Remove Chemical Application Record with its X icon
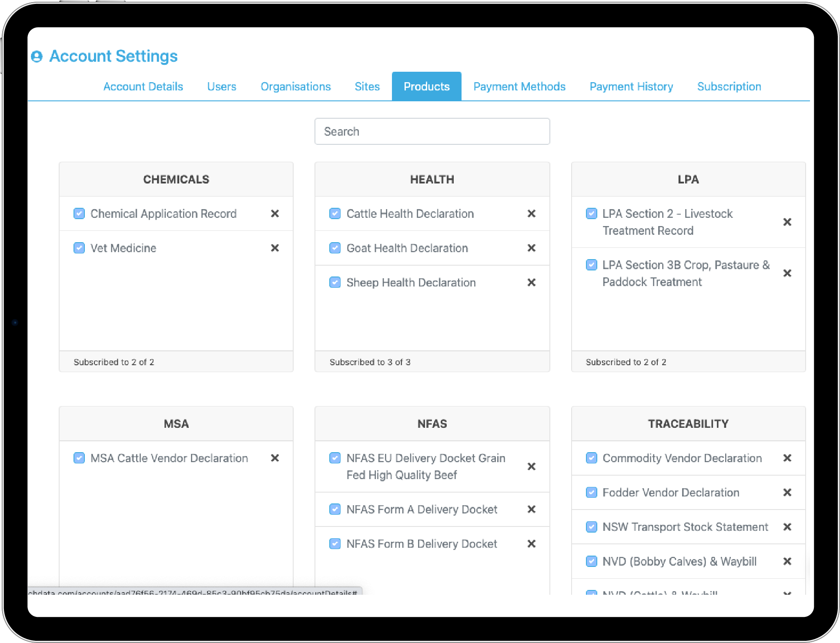This screenshot has width=840, height=643. tap(275, 213)
